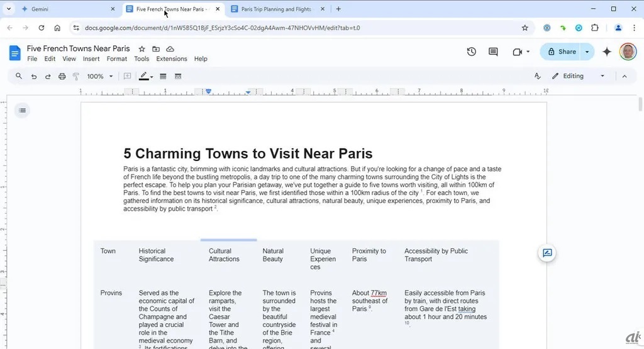Open the Share options dropdown arrow
644x349 pixels.
(x=587, y=52)
